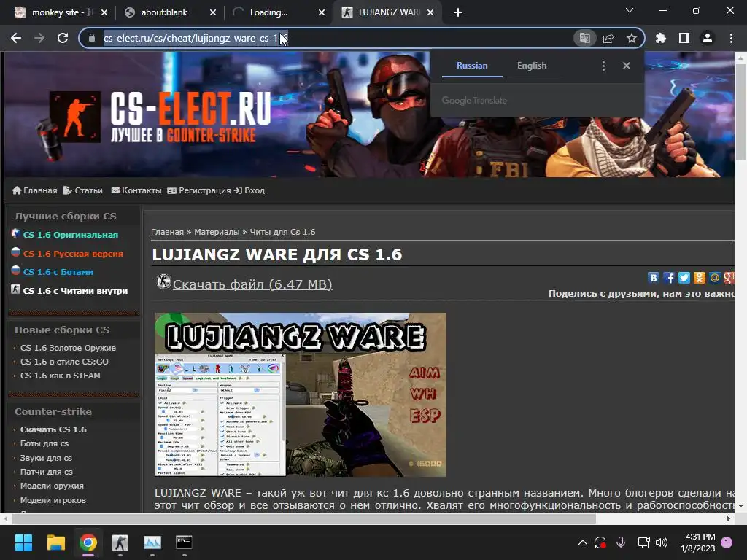This screenshot has height=560, width=747.
Task: Open a new browser tab
Action: pos(458,12)
